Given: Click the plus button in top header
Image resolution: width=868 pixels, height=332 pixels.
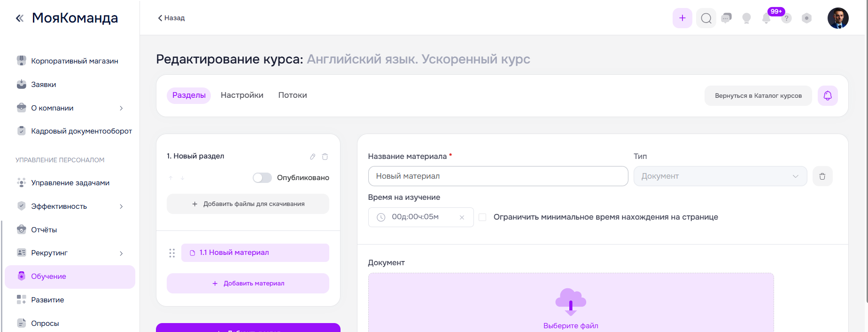Looking at the screenshot, I should (682, 18).
